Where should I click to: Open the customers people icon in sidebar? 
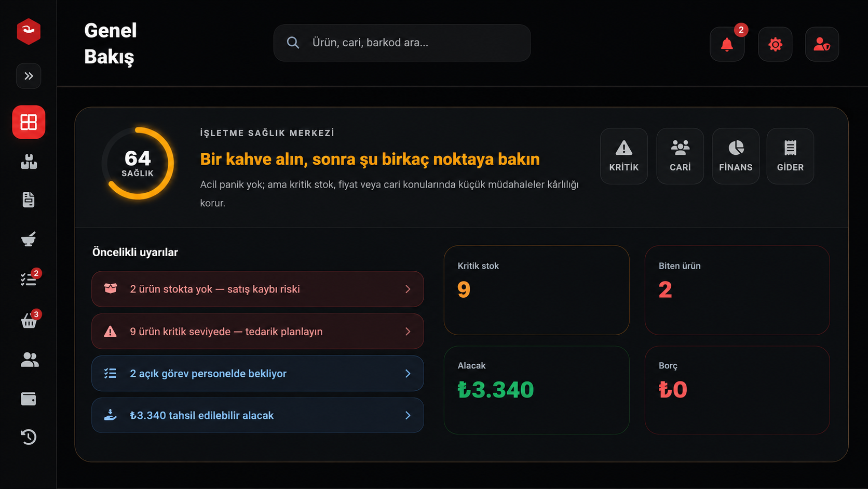pyautogui.click(x=30, y=360)
